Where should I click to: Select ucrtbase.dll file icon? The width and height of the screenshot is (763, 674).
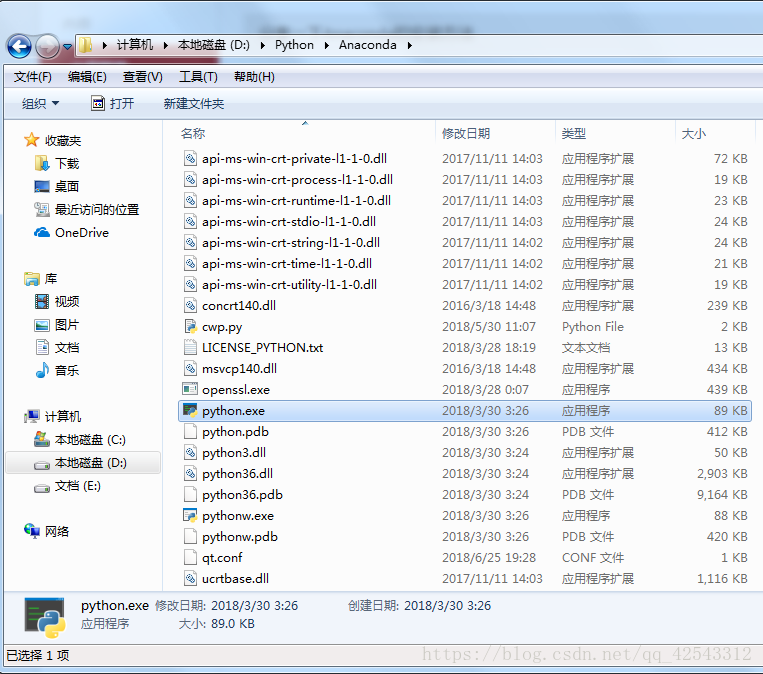(x=190, y=579)
